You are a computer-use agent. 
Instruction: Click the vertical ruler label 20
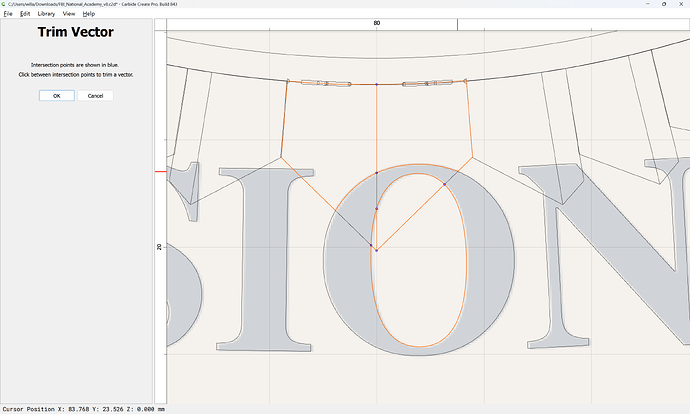point(159,247)
